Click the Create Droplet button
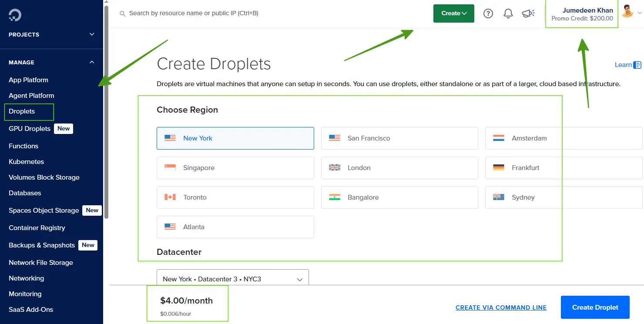The height and width of the screenshot is (324, 644). (595, 307)
